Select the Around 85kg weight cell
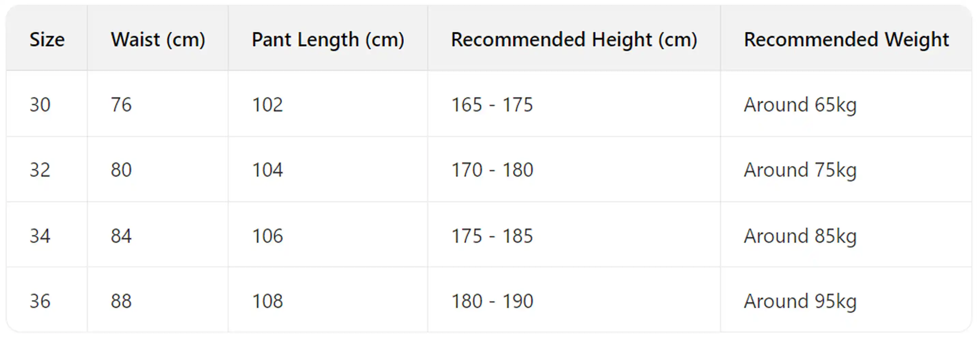This screenshot has width=980, height=341. pos(800,236)
